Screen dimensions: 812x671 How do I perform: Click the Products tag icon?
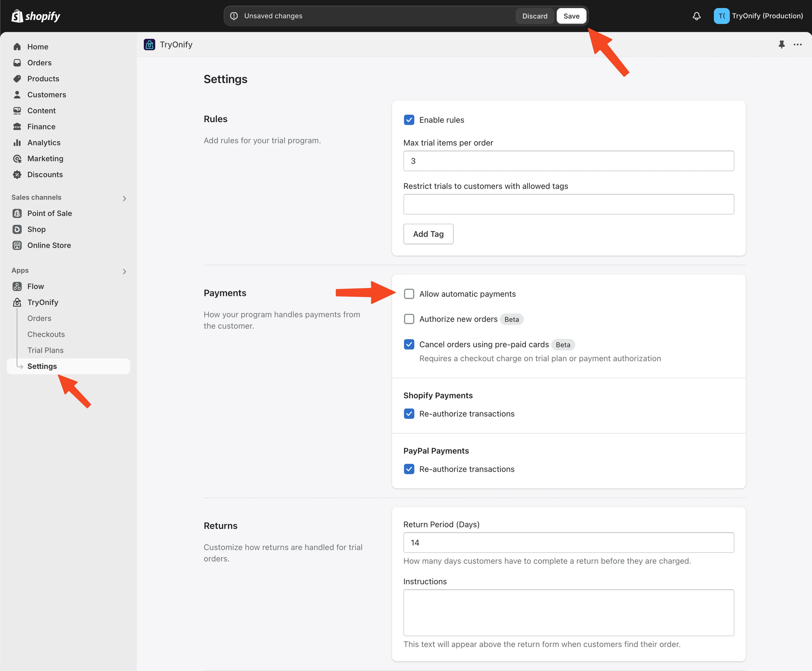pos(17,79)
